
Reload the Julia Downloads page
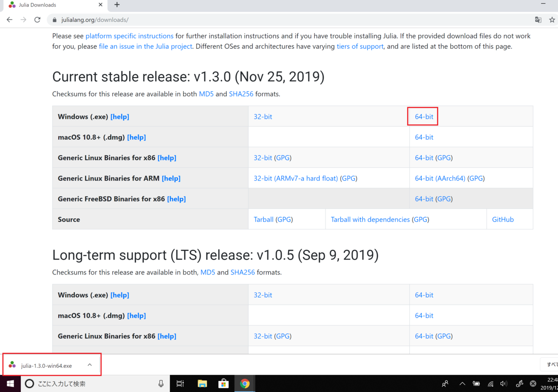click(x=37, y=20)
